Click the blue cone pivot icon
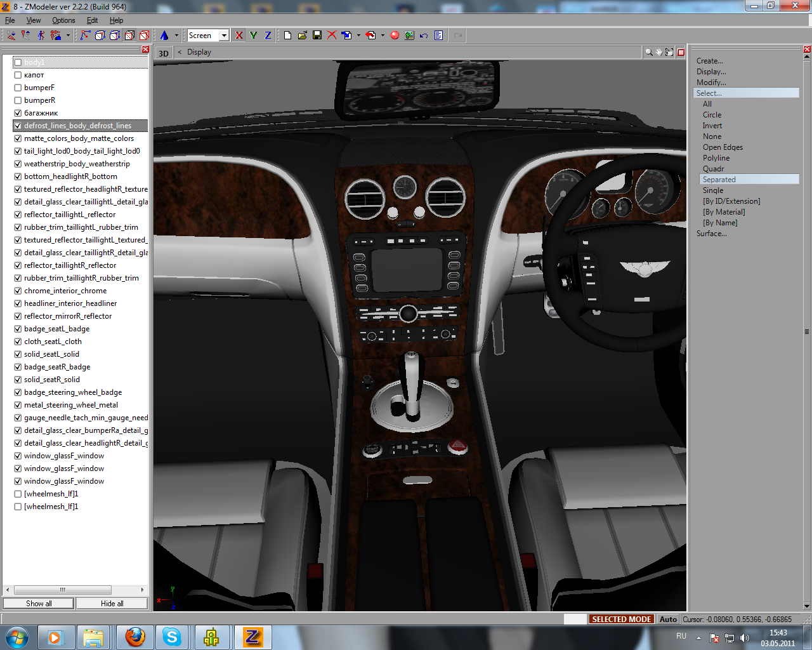The width and height of the screenshot is (812, 650). [164, 36]
